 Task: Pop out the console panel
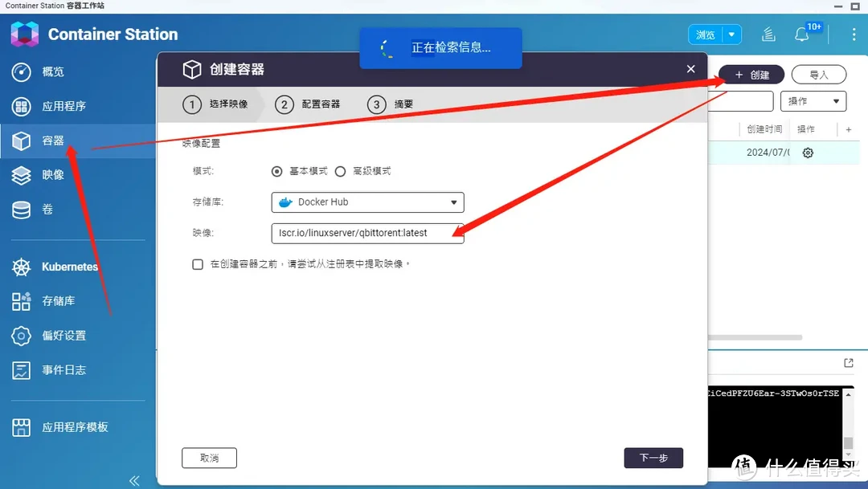click(x=849, y=363)
